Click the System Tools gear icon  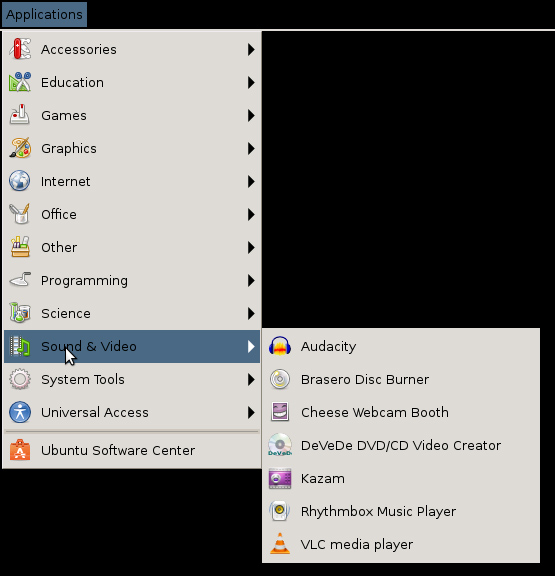click(x=20, y=379)
